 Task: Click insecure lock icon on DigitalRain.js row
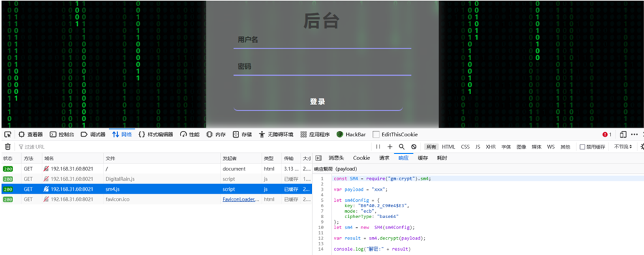click(x=46, y=179)
